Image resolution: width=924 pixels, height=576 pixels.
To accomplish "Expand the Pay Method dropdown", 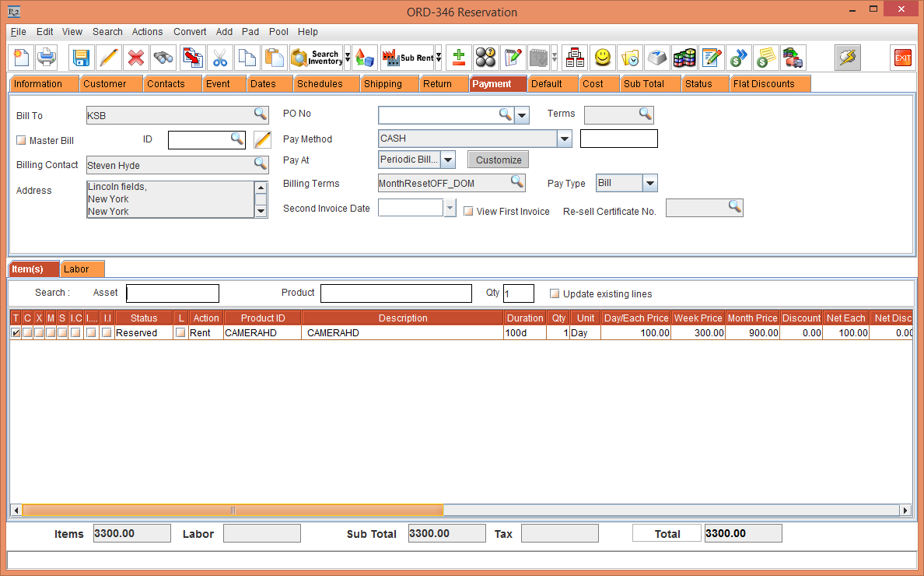I will tap(565, 139).
